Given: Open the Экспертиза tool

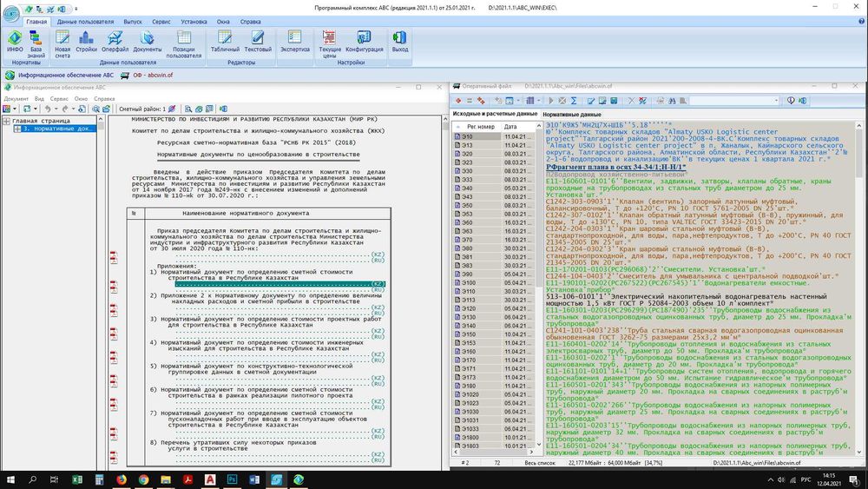Looking at the screenshot, I should (294, 40).
